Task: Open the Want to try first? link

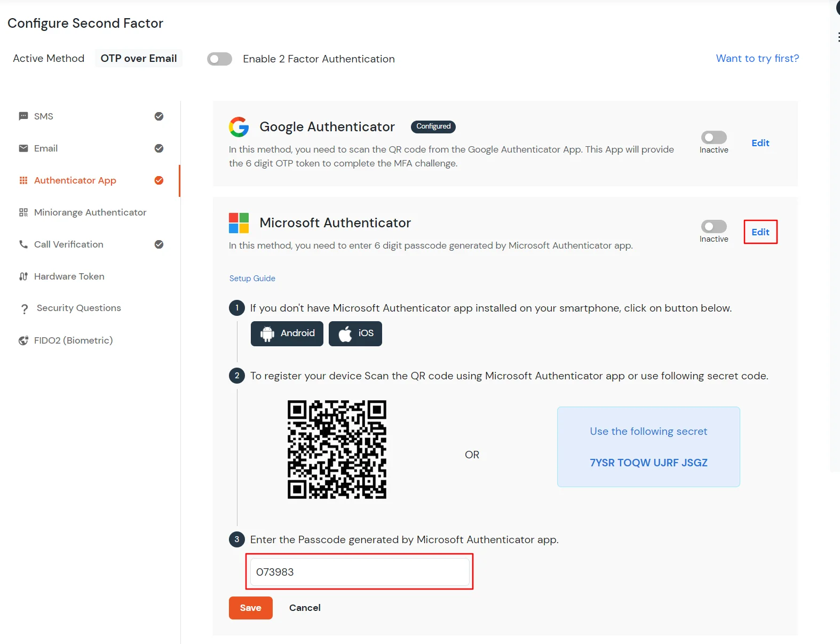Action: pyautogui.click(x=757, y=58)
